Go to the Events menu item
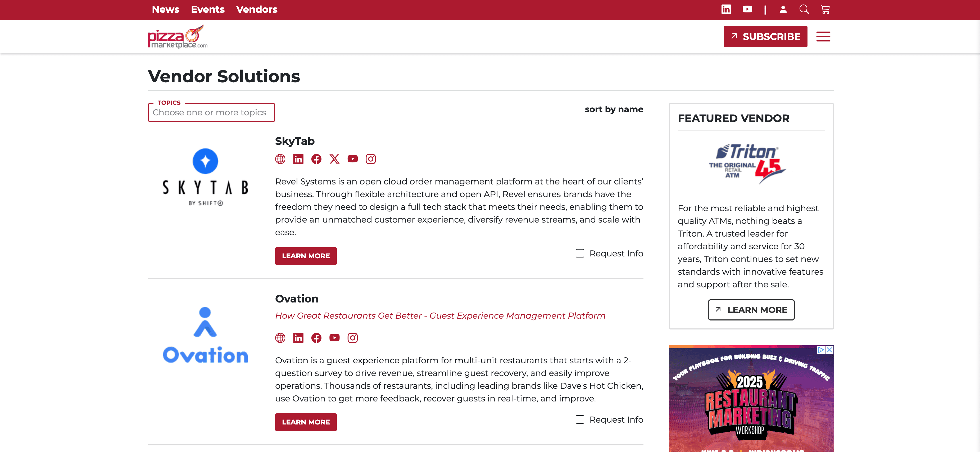Screen dimensions: 980x452 click(208, 10)
